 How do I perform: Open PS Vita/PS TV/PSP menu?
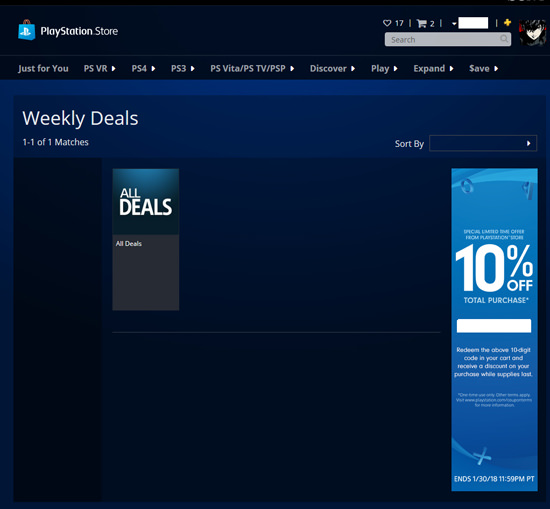click(x=252, y=68)
